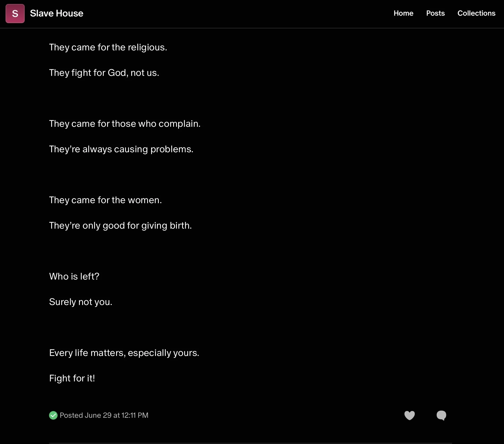Click the Slave House site title
This screenshot has height=444, width=504.
click(56, 13)
